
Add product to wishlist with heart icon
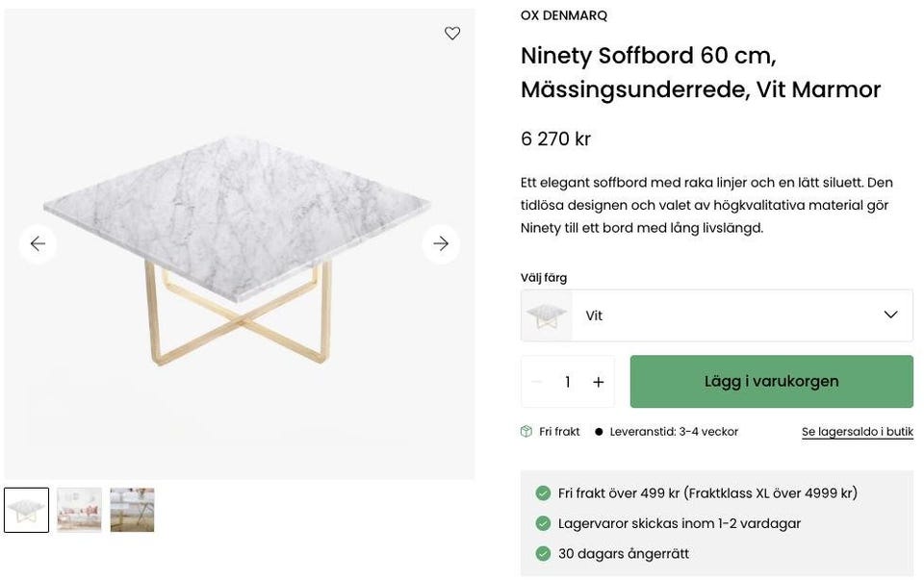452,34
